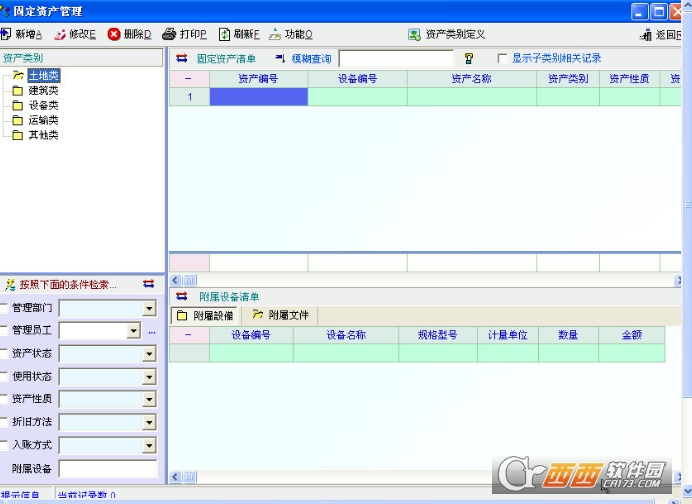Image resolution: width=692 pixels, height=504 pixels.
Task: Click the left arrow of the attached-equipment scrollbar
Action: pyautogui.click(x=176, y=477)
